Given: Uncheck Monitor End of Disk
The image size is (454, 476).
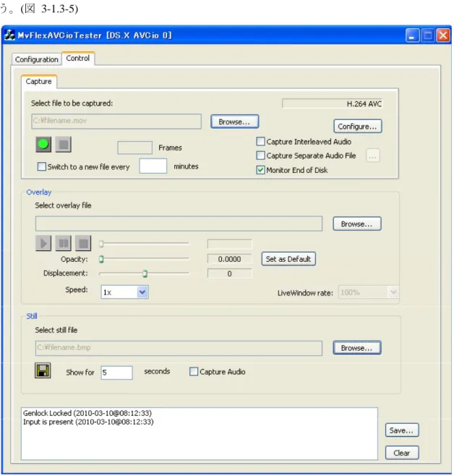Looking at the screenshot, I should tap(260, 170).
